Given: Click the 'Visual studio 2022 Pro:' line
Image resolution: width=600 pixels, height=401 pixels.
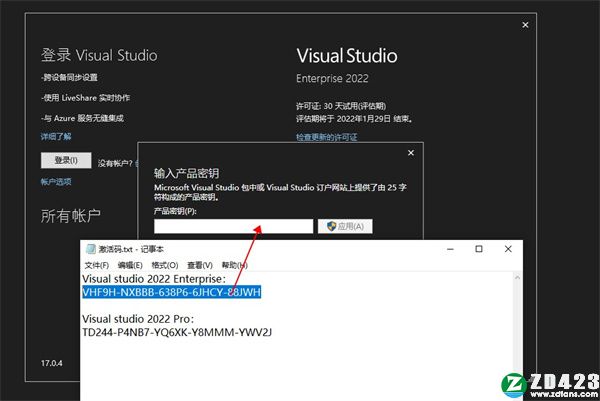Looking at the screenshot, I should click(x=138, y=319).
